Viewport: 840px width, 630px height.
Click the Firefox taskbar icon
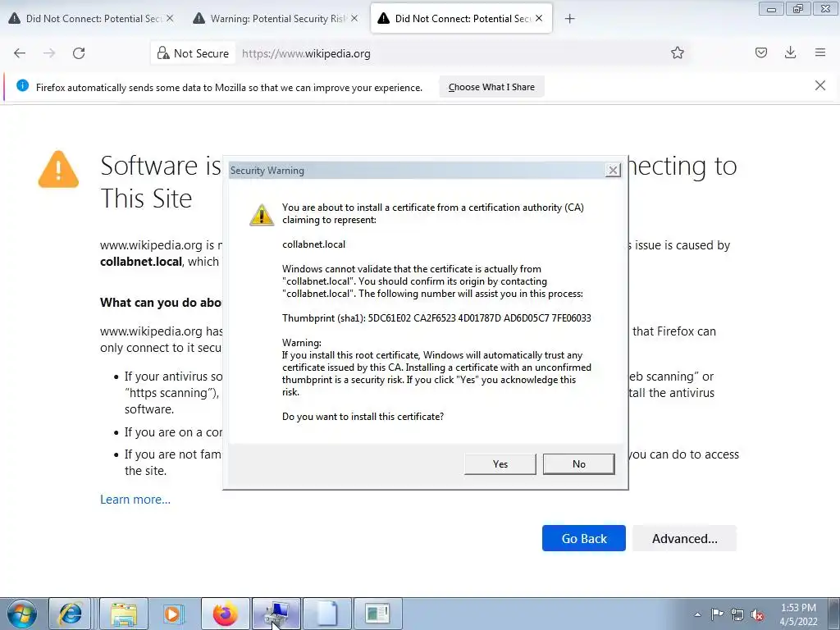coord(225,614)
